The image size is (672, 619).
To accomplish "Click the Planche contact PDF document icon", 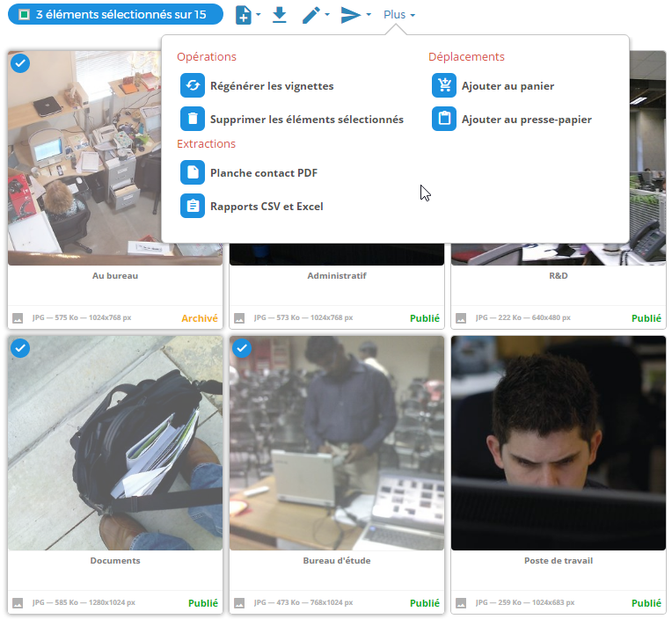I will click(x=193, y=172).
